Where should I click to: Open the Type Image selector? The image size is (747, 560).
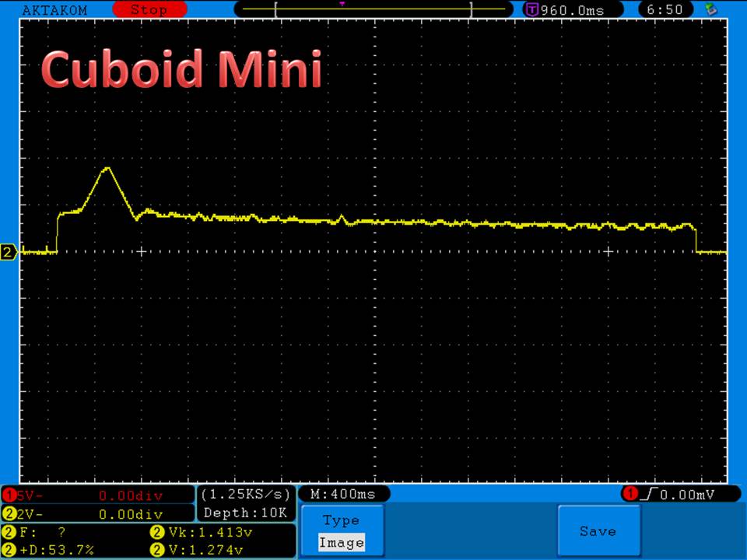(x=341, y=531)
